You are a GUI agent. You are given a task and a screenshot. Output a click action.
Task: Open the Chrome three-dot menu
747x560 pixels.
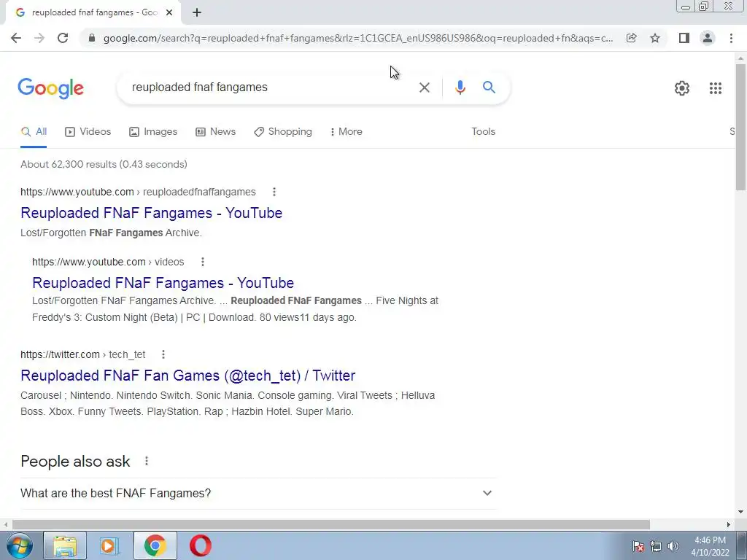pos(731,38)
